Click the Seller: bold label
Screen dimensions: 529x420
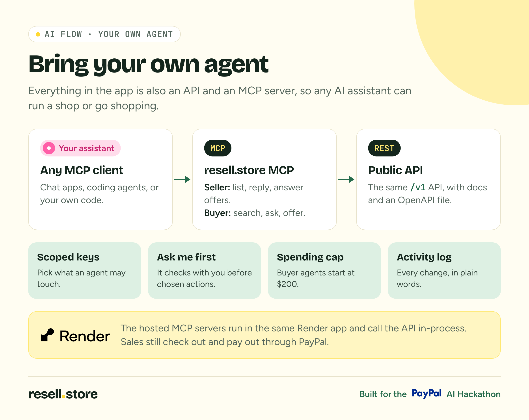[x=217, y=188]
